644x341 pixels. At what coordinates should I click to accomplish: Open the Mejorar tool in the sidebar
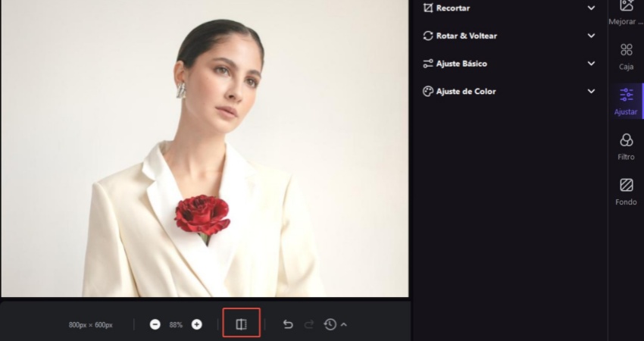pos(626,11)
